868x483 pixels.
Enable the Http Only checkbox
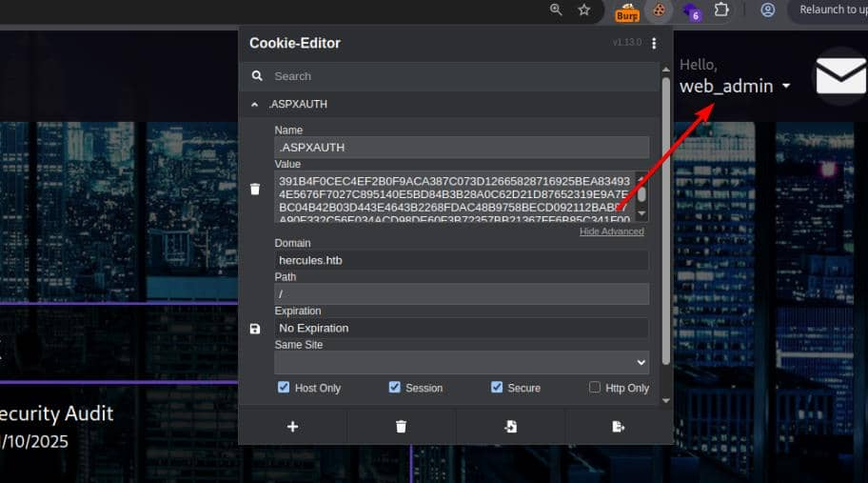595,388
